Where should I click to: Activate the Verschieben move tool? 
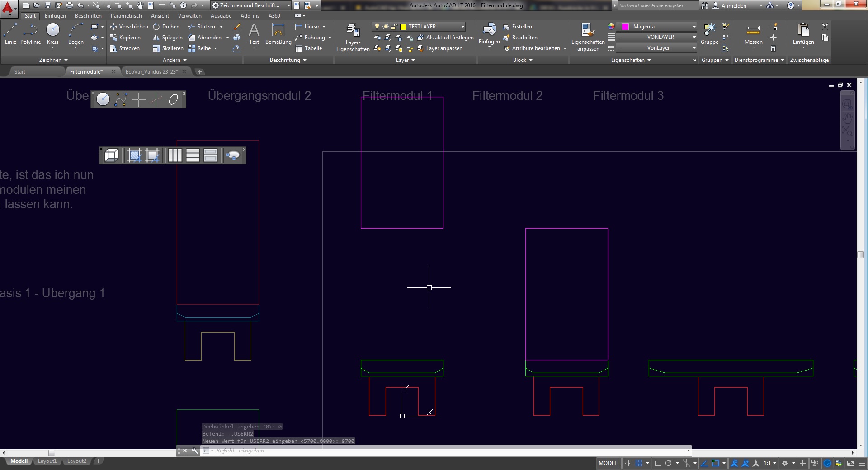[129, 27]
